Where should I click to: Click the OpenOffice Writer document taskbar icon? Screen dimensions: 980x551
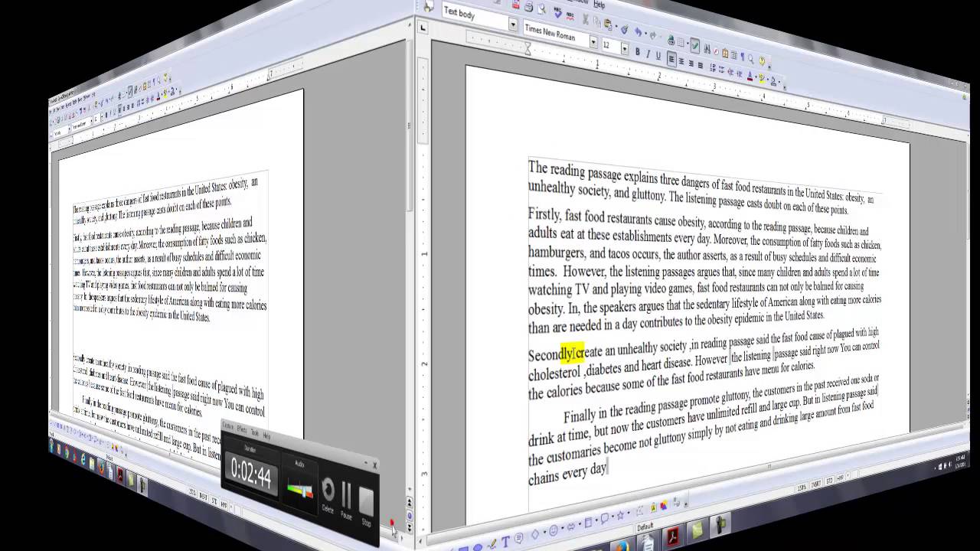coord(646,542)
